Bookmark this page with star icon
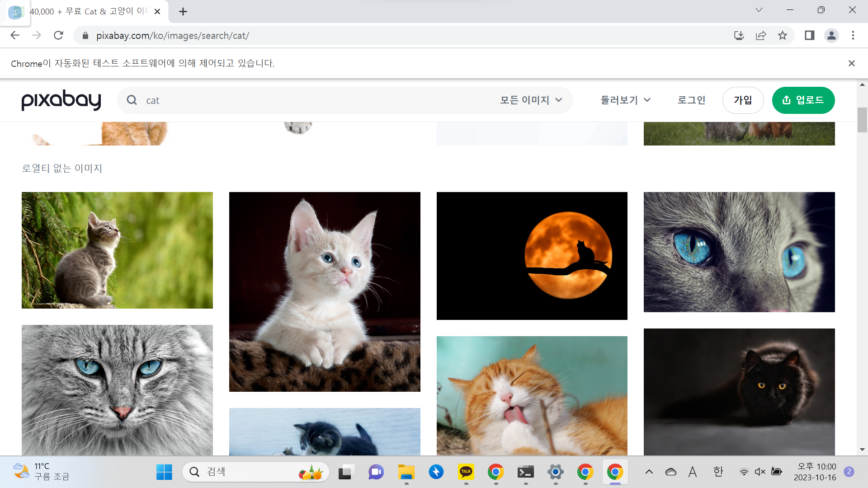This screenshot has width=868, height=488. coord(783,35)
